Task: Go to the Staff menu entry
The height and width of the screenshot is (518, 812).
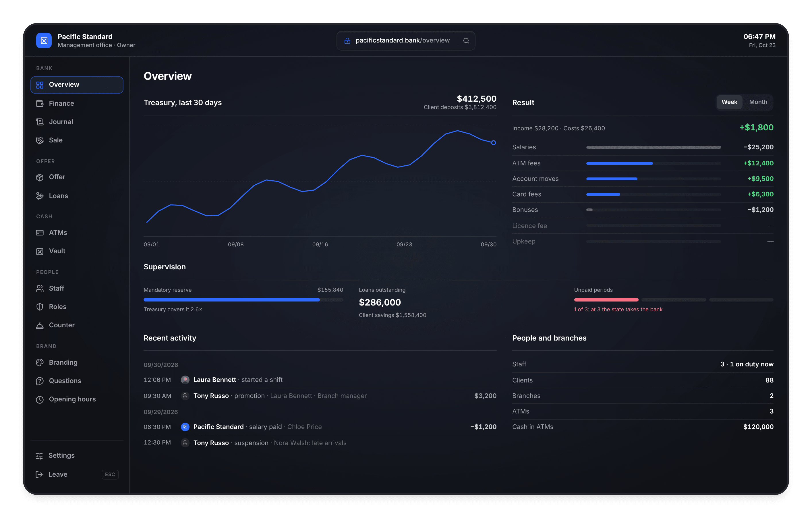Action: [x=77, y=288]
